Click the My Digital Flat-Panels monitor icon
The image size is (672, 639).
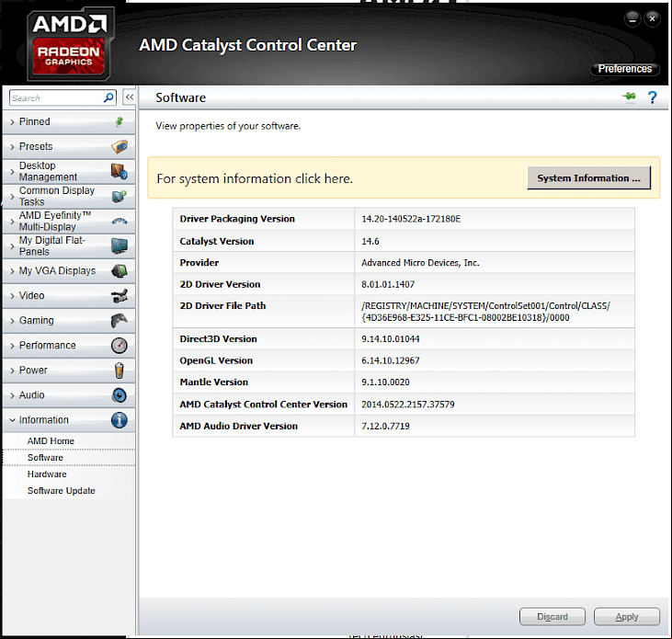click(x=120, y=246)
